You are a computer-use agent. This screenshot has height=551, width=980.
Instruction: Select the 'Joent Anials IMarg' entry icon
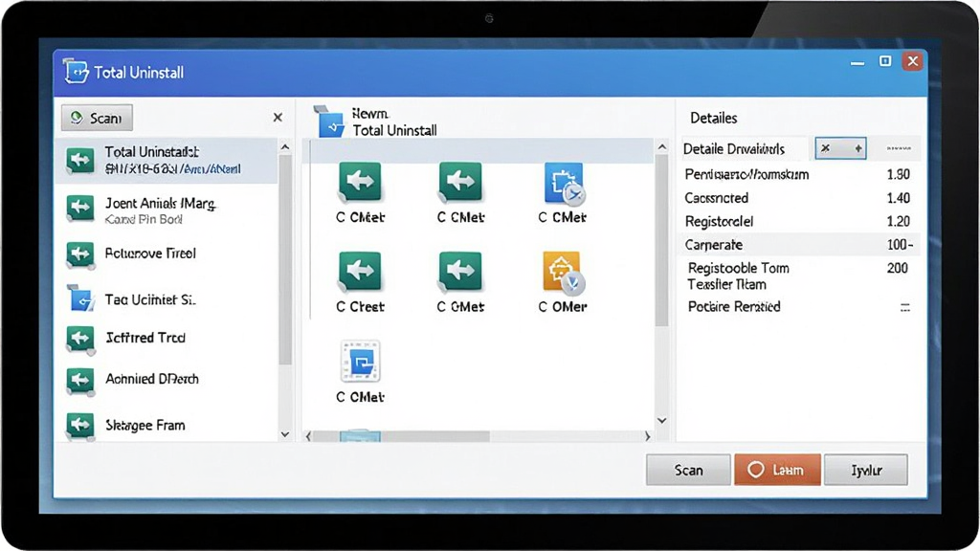(x=80, y=209)
